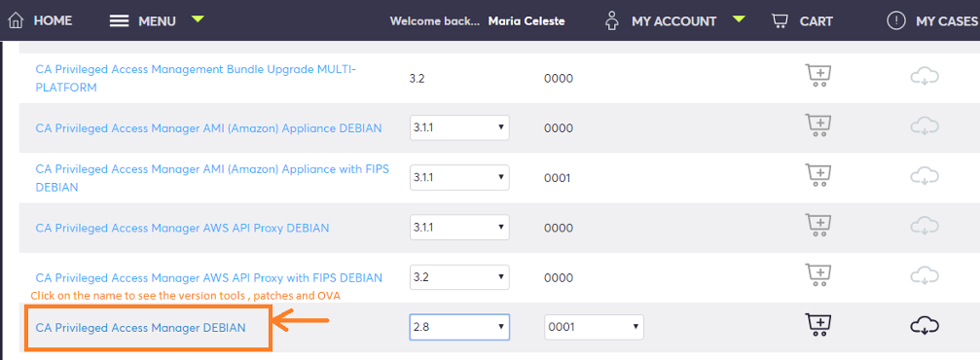Click 0000 value in AMI (Amazon) Appliance DEBIAN row

click(x=559, y=128)
